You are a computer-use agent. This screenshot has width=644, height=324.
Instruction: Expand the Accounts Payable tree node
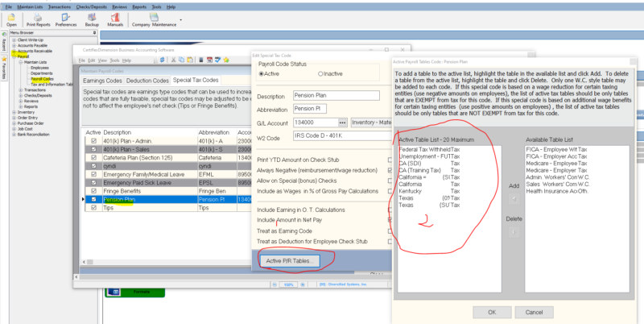pyautogui.click(x=14, y=44)
